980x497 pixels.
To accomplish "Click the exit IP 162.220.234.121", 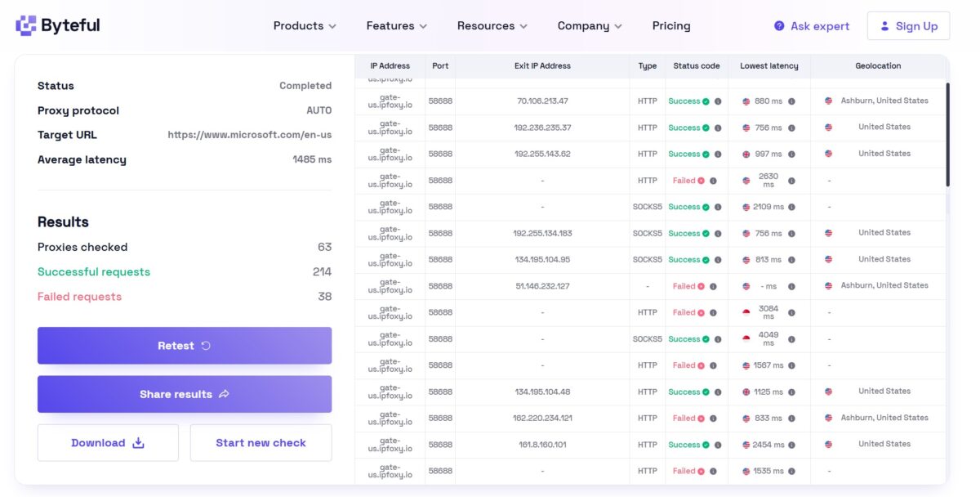I will click(543, 419).
